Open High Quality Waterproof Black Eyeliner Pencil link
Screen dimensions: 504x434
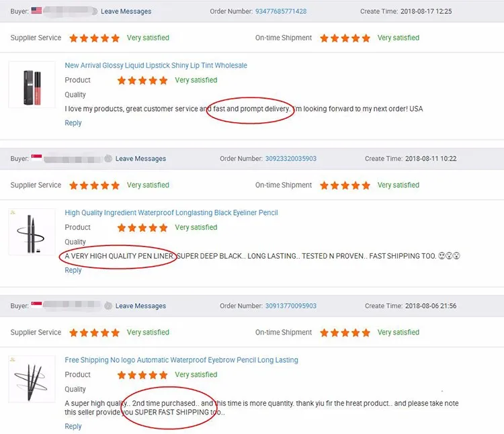[x=171, y=213]
